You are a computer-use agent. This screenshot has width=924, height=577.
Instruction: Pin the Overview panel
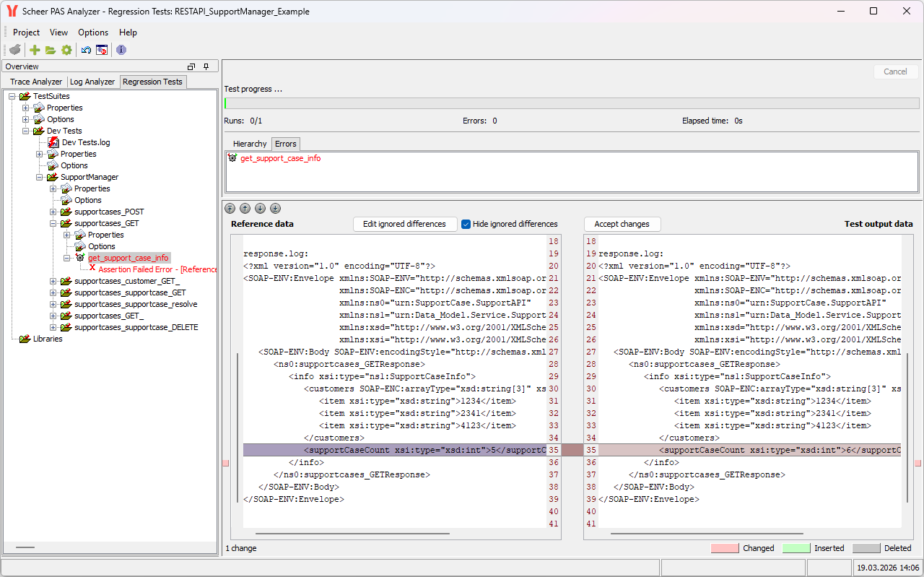206,66
